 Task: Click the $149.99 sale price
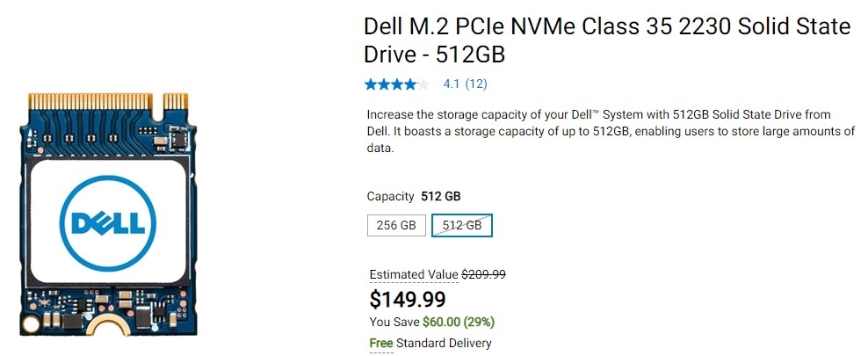click(x=408, y=299)
